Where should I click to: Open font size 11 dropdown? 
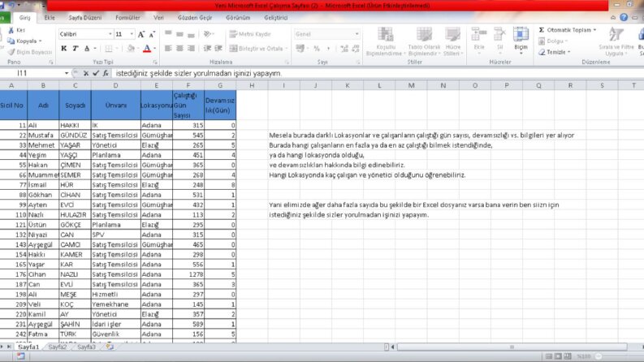[x=132, y=34]
